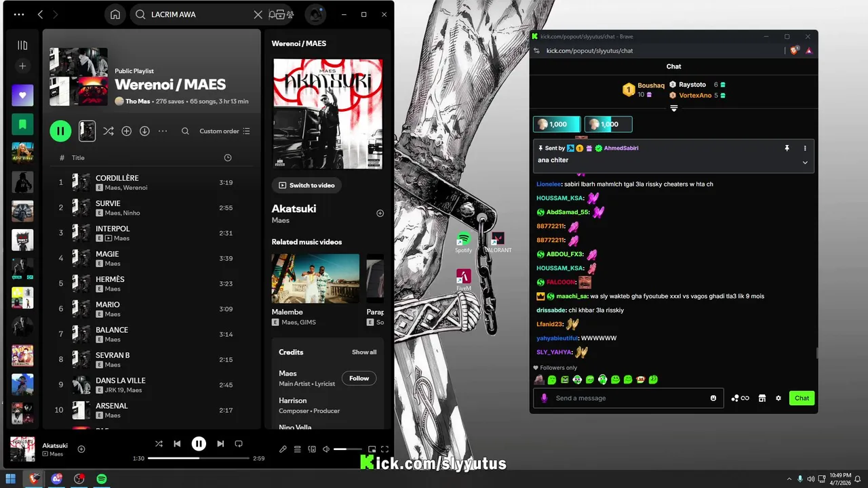
Task: Open connect to a device icon
Action: tap(312, 449)
